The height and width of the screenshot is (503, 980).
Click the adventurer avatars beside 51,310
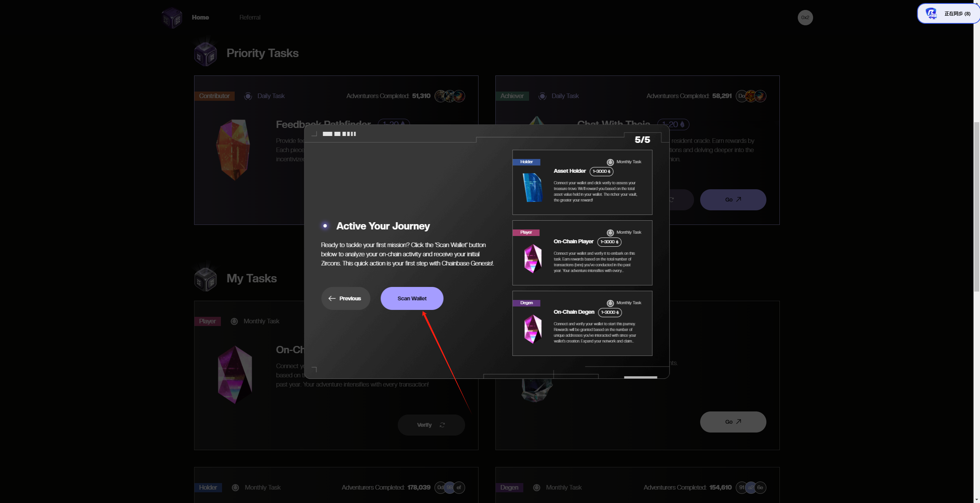point(450,96)
